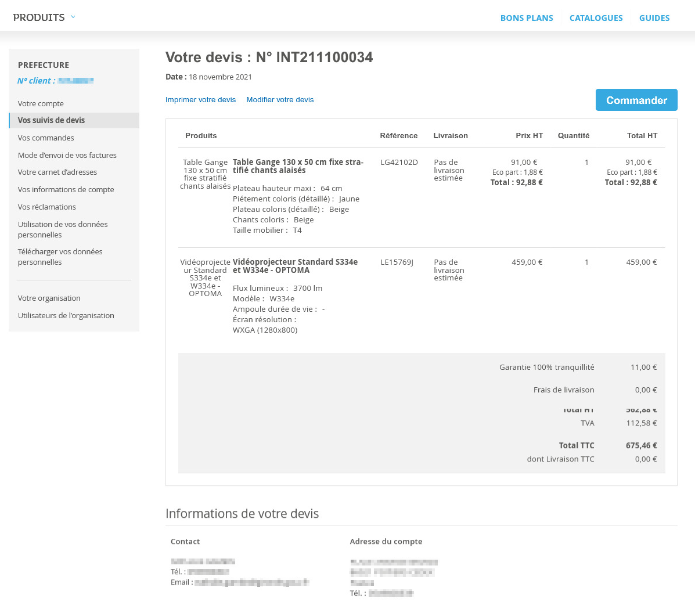The height and width of the screenshot is (616, 695).
Task: Click Piétement coloris Jaune specification
Action: (x=296, y=199)
